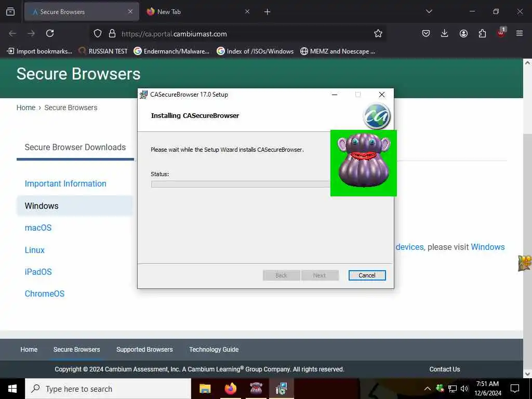Expand the list all tabs dropdown

click(x=429, y=11)
